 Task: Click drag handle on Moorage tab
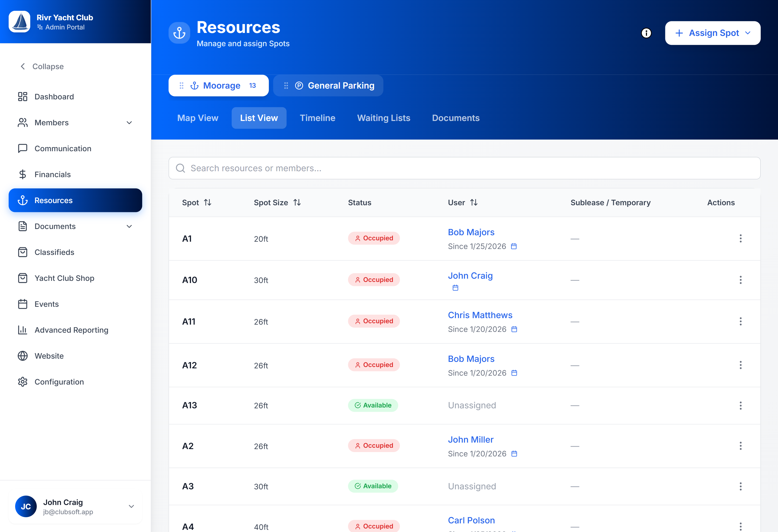pyautogui.click(x=182, y=86)
